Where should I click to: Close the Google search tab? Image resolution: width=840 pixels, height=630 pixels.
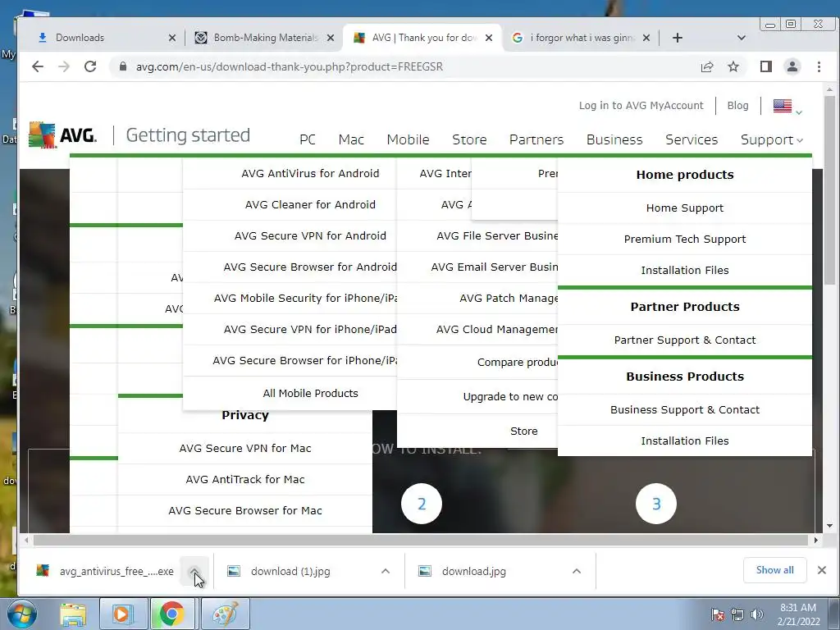646,38
